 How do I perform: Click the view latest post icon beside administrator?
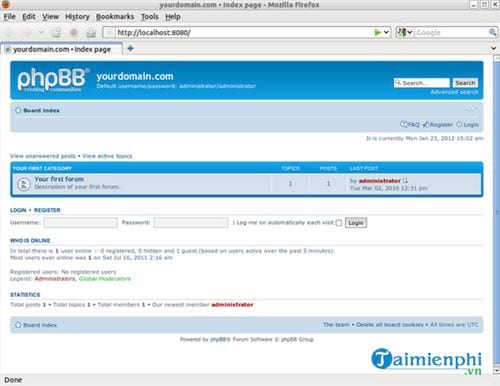tap(405, 181)
